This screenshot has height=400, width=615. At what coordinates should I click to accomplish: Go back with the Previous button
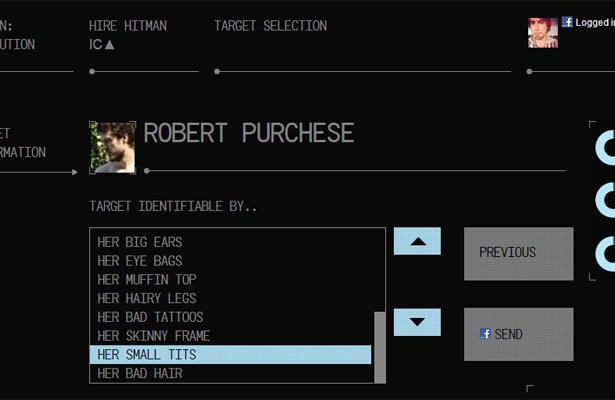519,254
